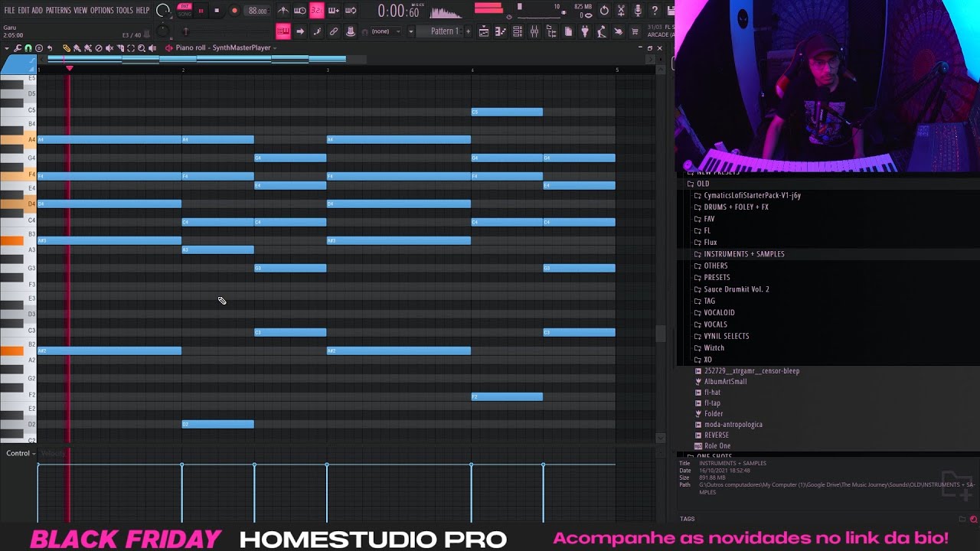Click the microphone recording icon
This screenshot has height=551, width=980.
638,11
